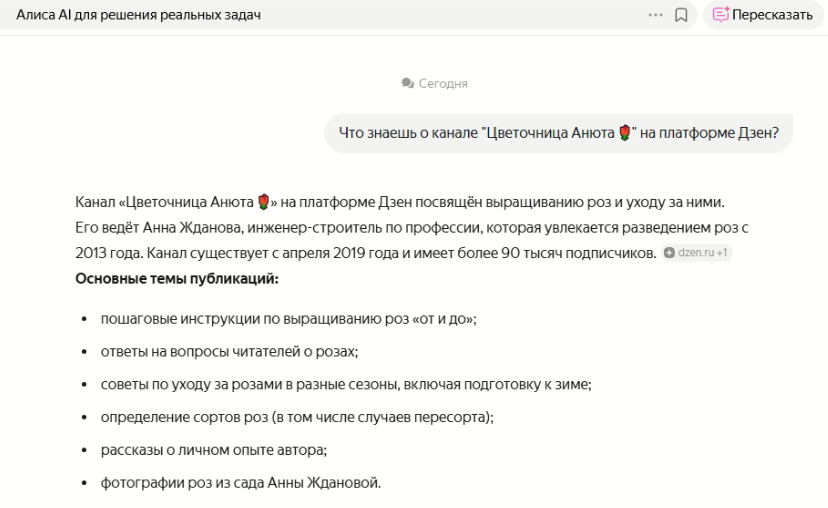Open the three-dots more options menu
Image resolution: width=828 pixels, height=508 pixels.
[x=655, y=15]
